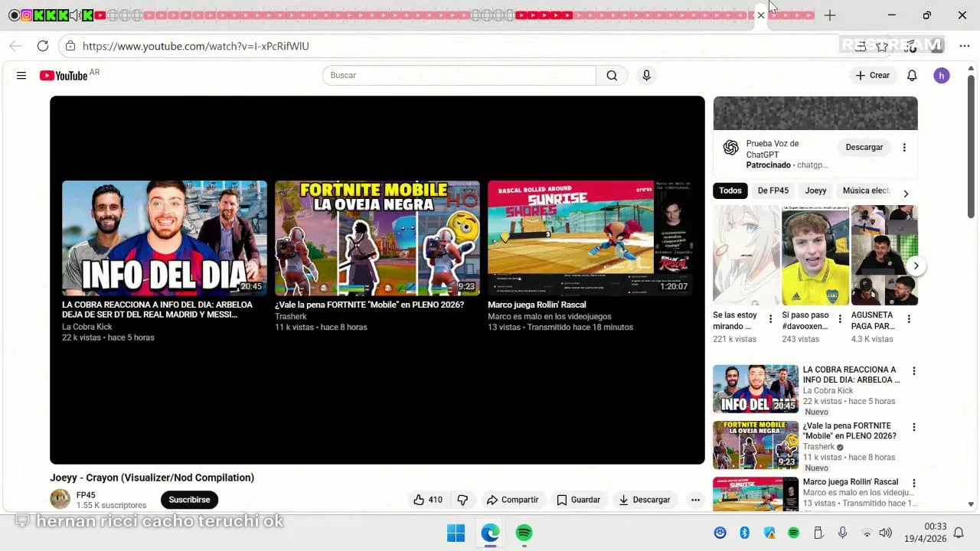Open Fortnite Mobile sidebar video thumbnail
Image resolution: width=980 pixels, height=551 pixels.
(x=756, y=445)
